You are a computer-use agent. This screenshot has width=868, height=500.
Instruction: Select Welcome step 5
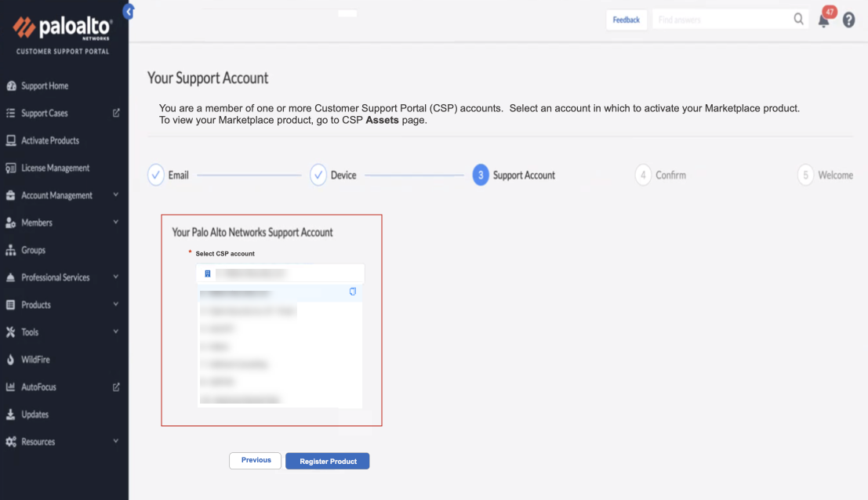(x=825, y=175)
